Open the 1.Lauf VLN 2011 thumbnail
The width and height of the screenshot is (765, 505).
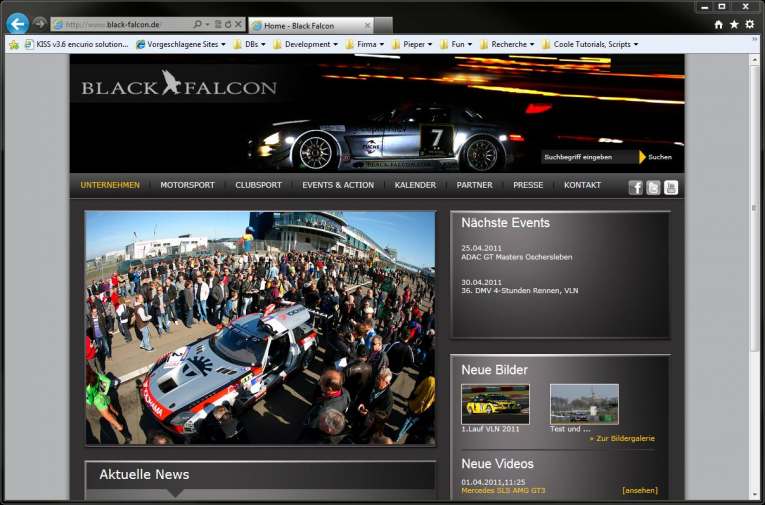[x=495, y=404]
